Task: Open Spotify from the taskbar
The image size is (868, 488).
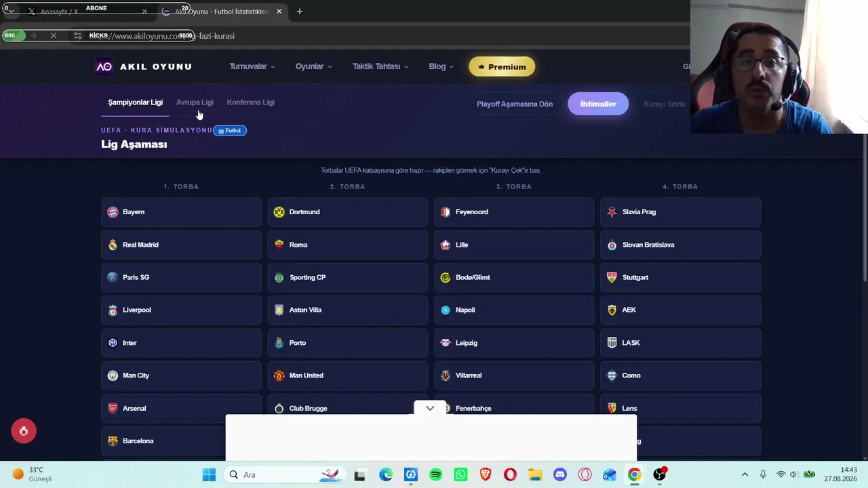Action: pos(435,474)
